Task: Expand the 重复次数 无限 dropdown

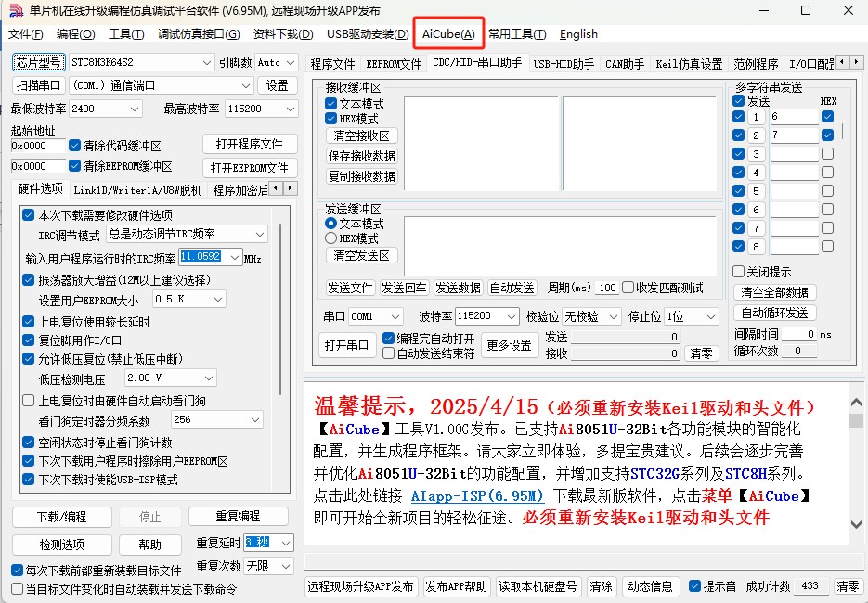Action: (286, 566)
